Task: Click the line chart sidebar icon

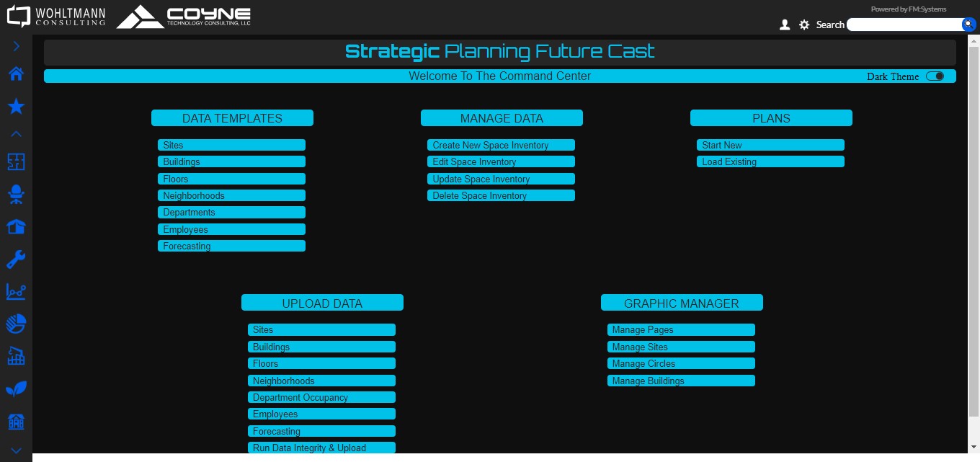Action: (x=16, y=291)
